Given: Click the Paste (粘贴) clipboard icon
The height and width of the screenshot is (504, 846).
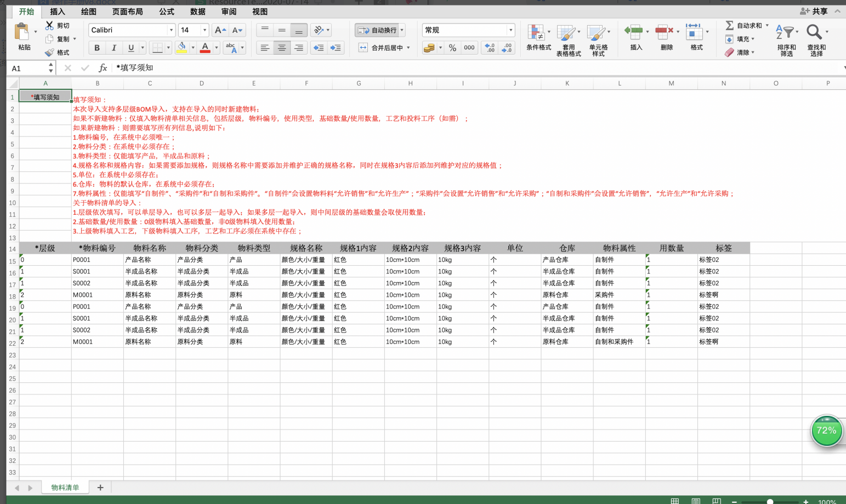Looking at the screenshot, I should [22, 32].
